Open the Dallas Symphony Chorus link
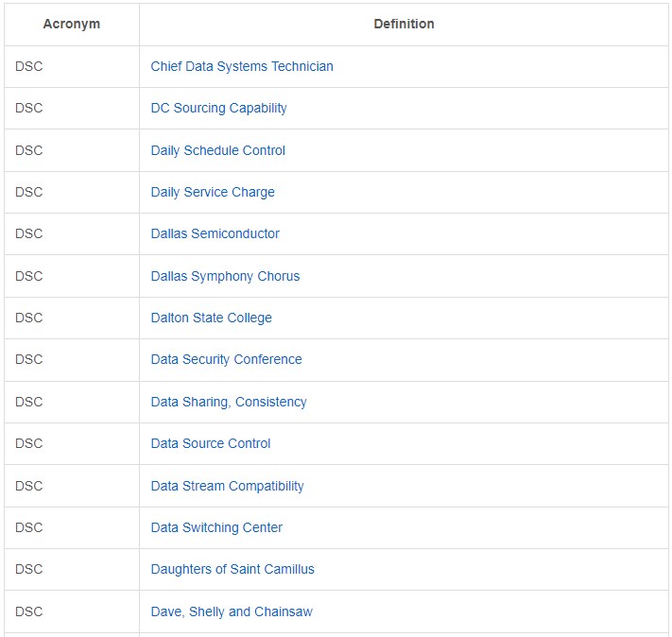The height and width of the screenshot is (637, 672). (225, 276)
